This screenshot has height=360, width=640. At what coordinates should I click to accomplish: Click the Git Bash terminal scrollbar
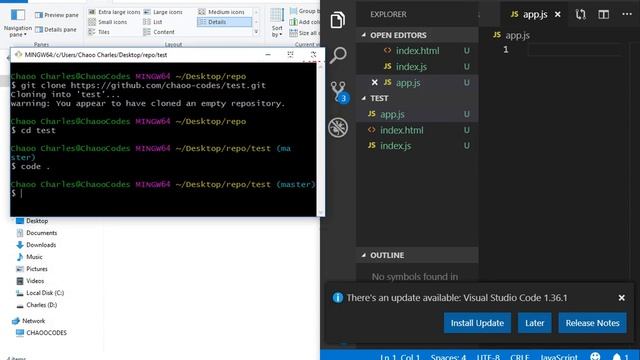[320, 139]
